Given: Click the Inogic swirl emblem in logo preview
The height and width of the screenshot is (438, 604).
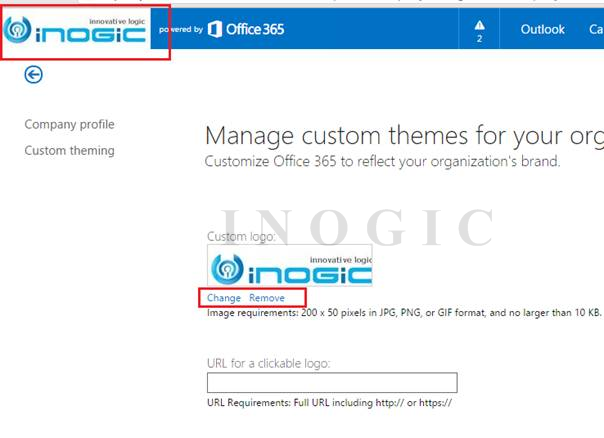Looking at the screenshot, I should coord(227,269).
